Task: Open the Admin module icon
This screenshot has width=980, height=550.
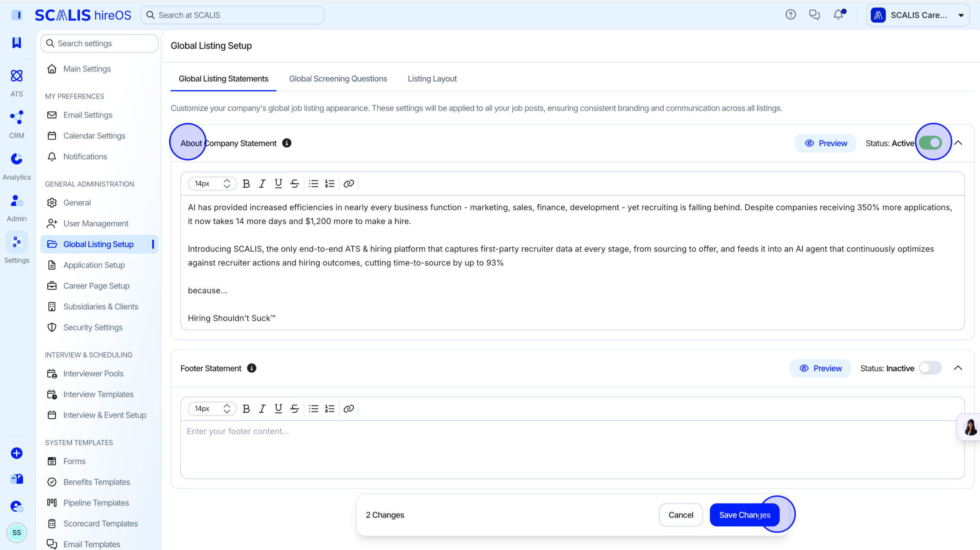Action: pyautogui.click(x=17, y=201)
